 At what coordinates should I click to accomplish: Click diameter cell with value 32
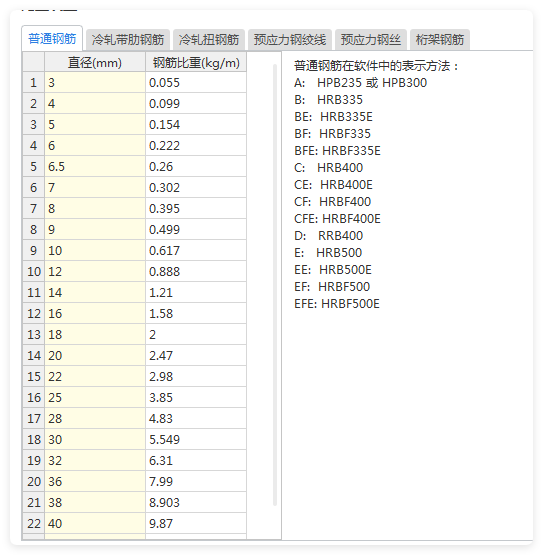click(x=95, y=460)
